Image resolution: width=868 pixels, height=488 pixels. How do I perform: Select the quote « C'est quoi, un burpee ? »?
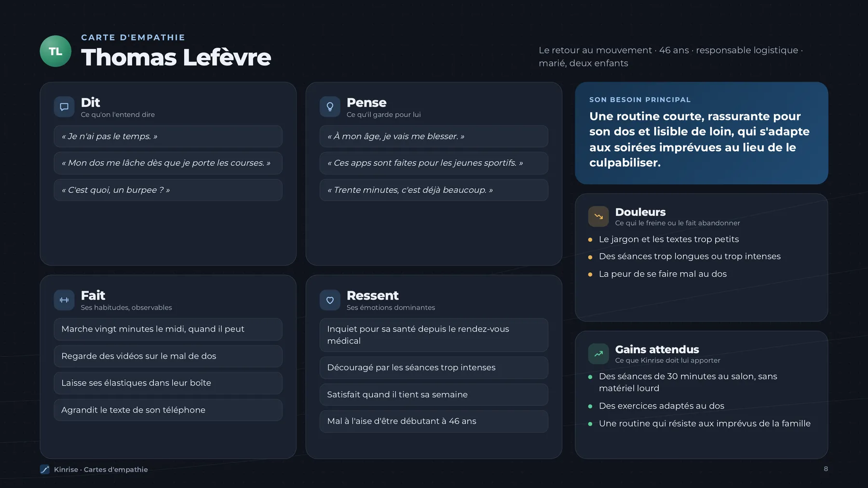pyautogui.click(x=168, y=190)
